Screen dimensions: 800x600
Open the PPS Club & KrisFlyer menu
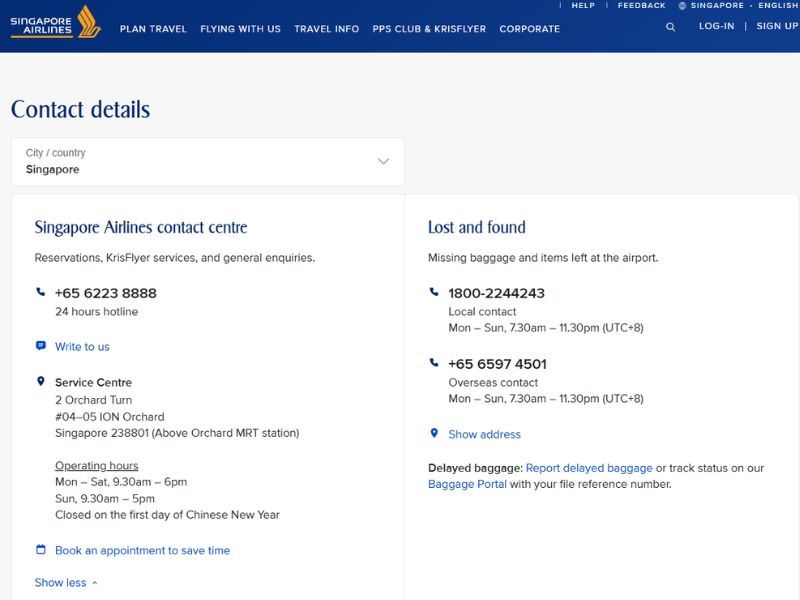pyautogui.click(x=429, y=29)
